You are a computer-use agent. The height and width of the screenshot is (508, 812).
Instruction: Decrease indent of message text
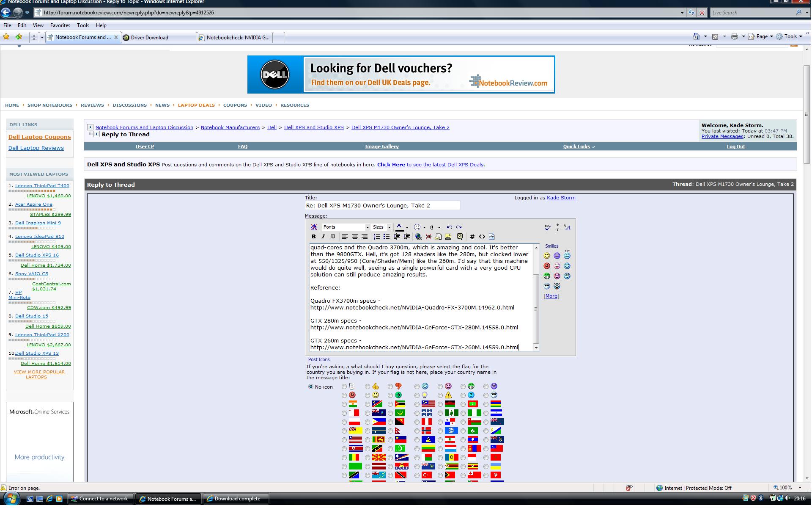tap(396, 237)
